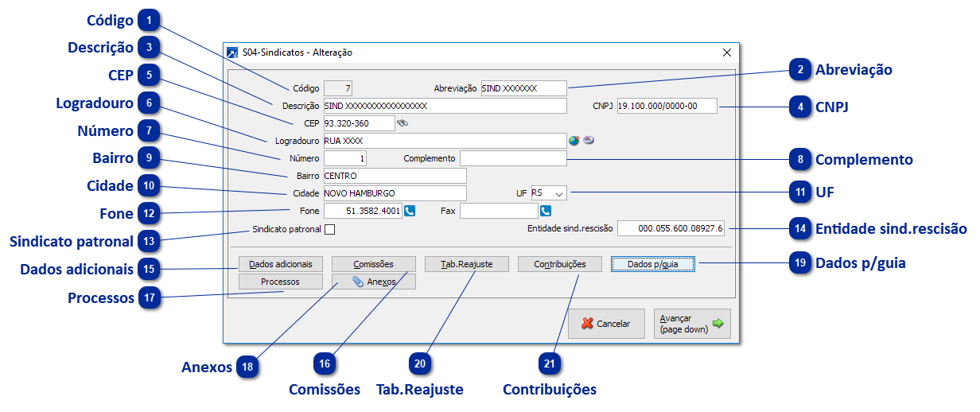
Task: Click into the CNPJ input field
Action: [666, 106]
